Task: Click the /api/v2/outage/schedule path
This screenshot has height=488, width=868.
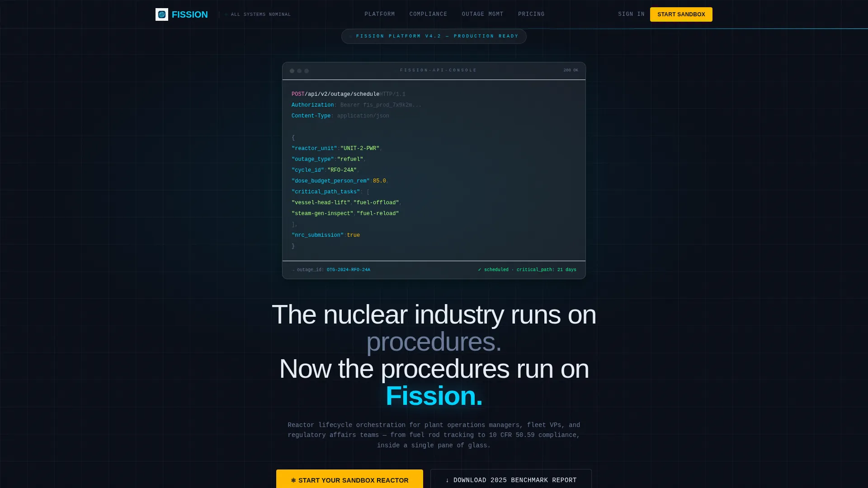Action: coord(342,94)
